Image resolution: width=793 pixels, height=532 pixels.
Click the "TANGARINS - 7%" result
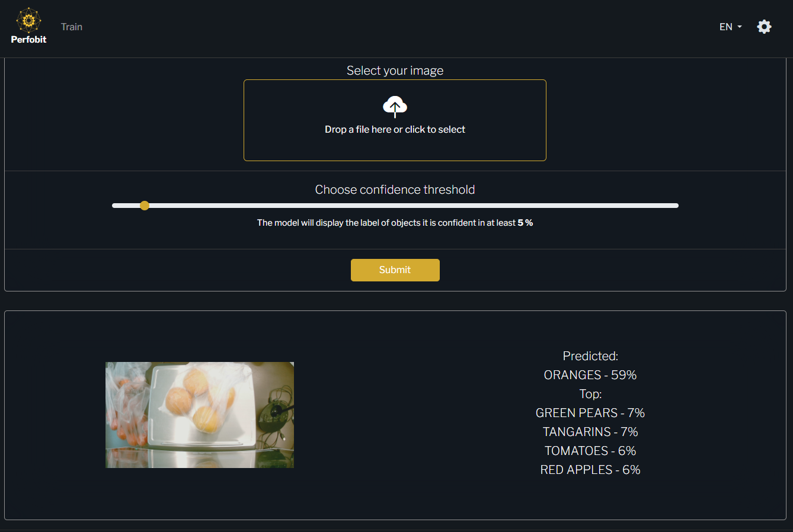[x=590, y=432]
